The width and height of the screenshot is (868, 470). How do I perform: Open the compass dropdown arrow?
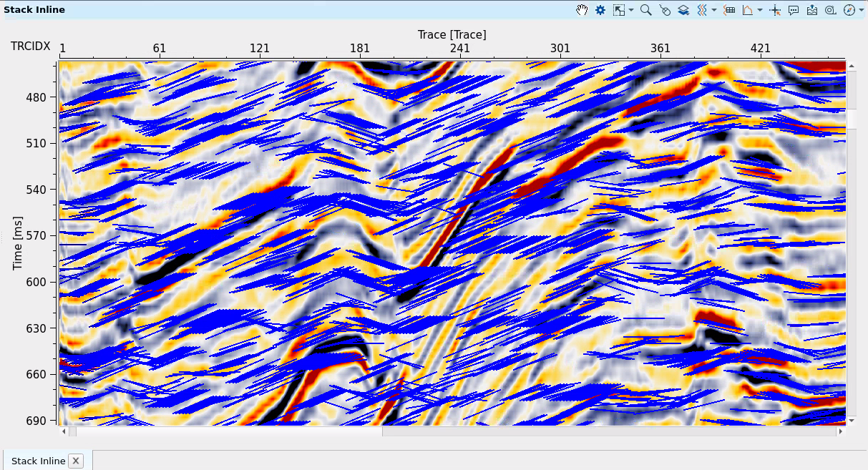(860, 10)
